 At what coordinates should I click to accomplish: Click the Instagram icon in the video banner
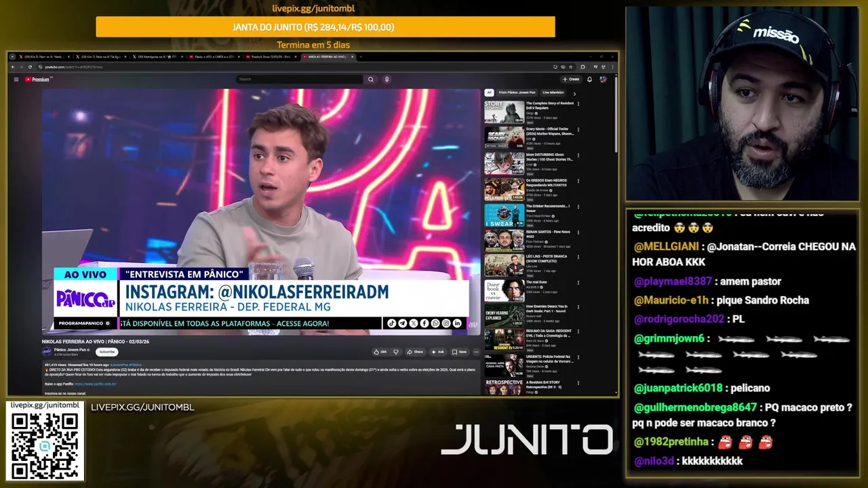pos(446,323)
